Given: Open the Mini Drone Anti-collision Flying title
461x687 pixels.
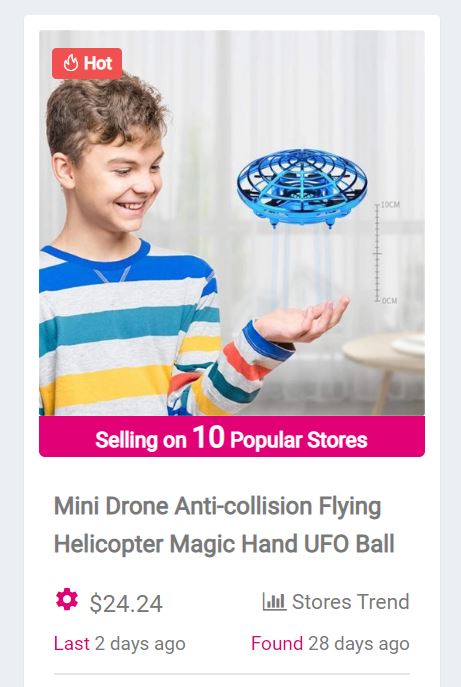Looking at the screenshot, I should click(217, 506).
